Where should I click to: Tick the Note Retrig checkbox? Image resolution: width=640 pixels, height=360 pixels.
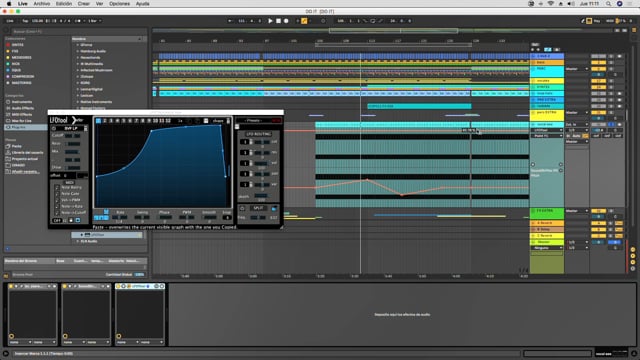coord(57,187)
